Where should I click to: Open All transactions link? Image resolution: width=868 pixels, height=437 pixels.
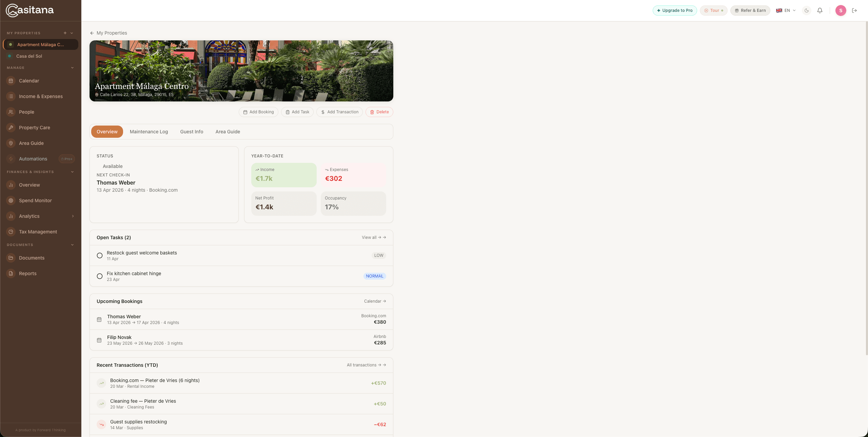[x=366, y=365]
